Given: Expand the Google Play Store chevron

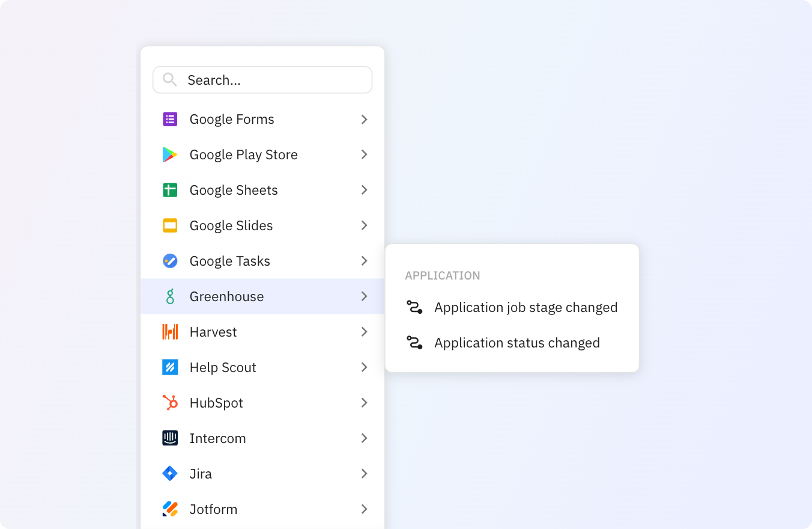Looking at the screenshot, I should coord(364,154).
